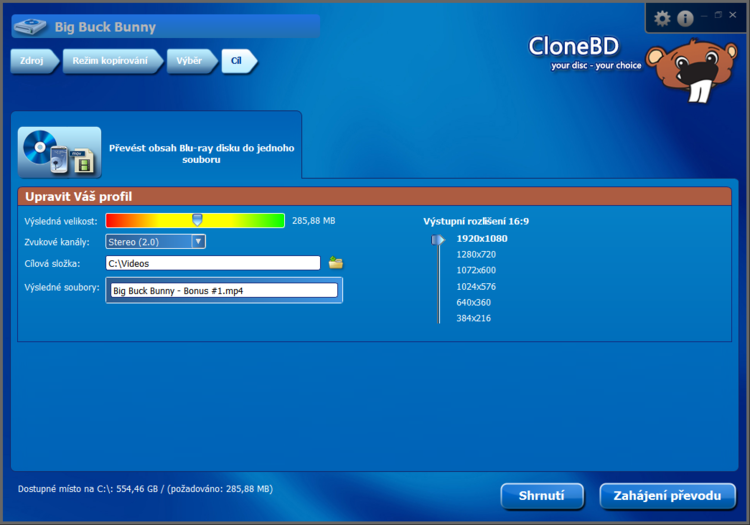750x525 pixels.
Task: Click the Převést obsah Blu-ray disku description
Action: click(x=201, y=153)
